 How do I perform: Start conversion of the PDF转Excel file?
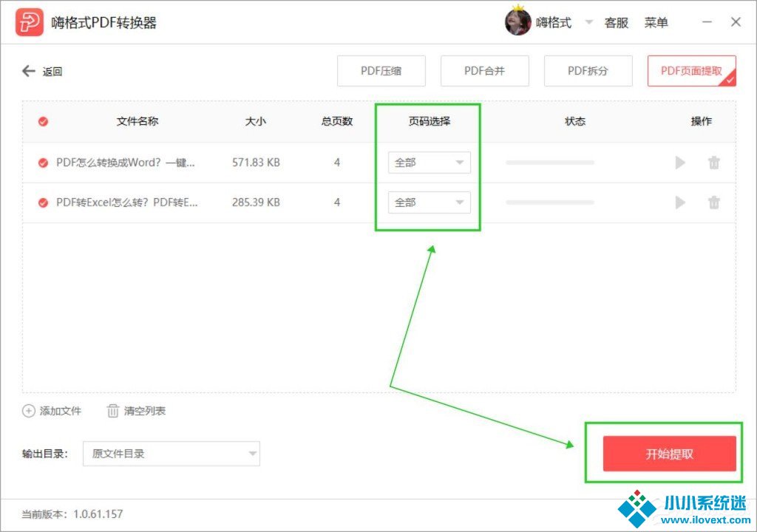680,202
